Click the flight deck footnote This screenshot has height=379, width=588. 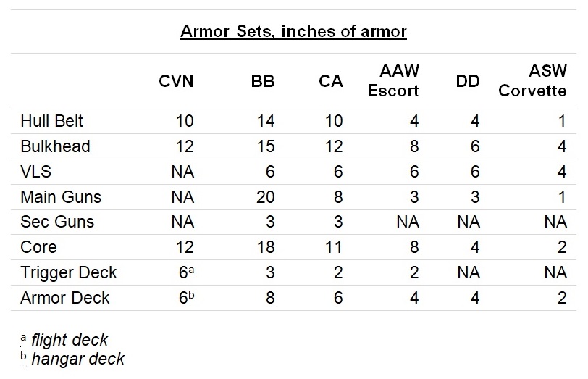coord(64,340)
